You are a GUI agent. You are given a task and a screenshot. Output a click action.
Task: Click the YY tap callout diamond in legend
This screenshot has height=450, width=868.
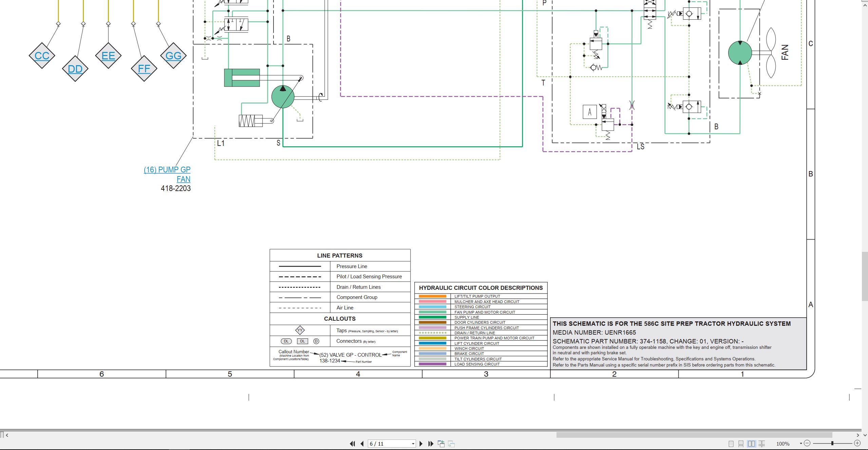(300, 330)
